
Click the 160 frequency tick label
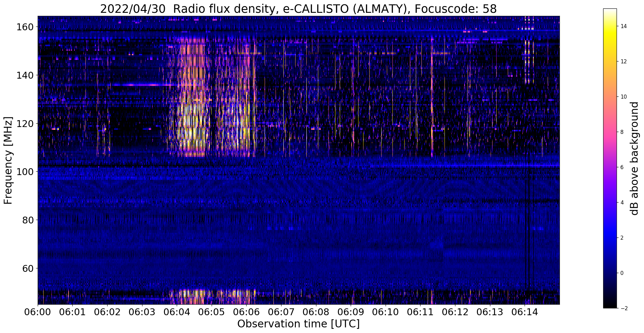pyautogui.click(x=24, y=27)
